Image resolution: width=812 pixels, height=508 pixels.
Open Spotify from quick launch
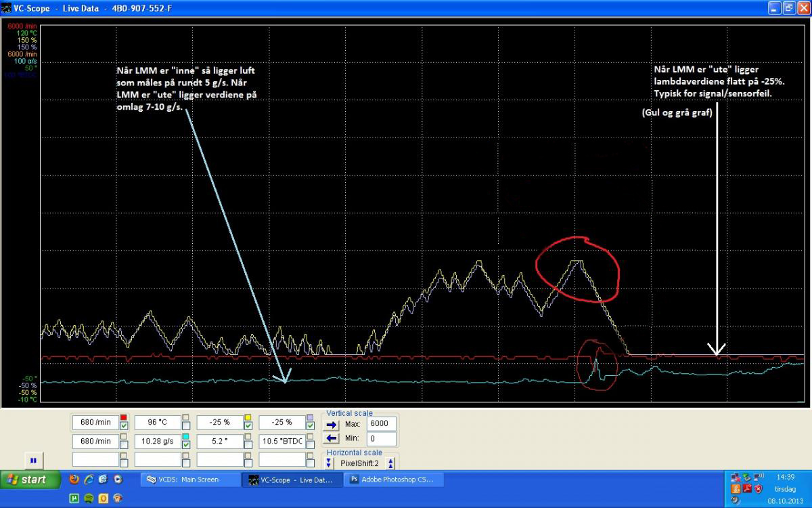tap(89, 498)
